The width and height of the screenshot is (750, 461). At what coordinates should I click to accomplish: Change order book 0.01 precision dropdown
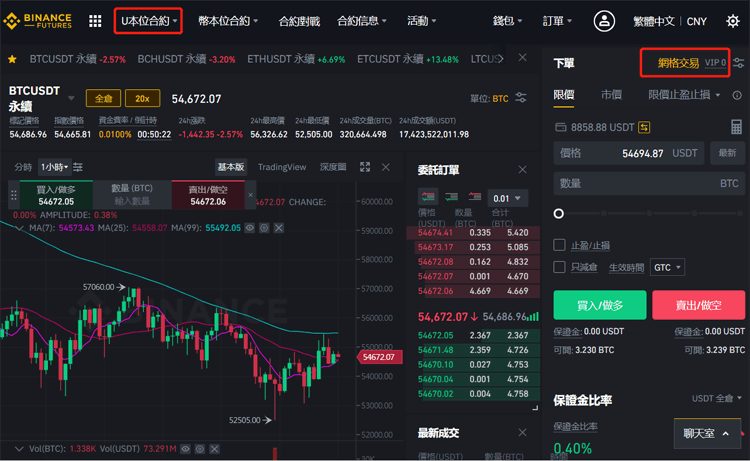(x=507, y=198)
